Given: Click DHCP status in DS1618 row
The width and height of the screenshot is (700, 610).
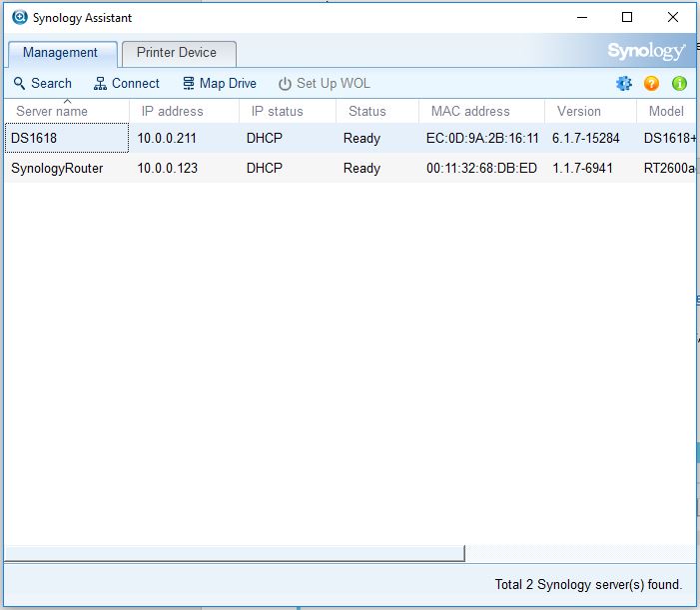Looking at the screenshot, I should coord(265,139).
